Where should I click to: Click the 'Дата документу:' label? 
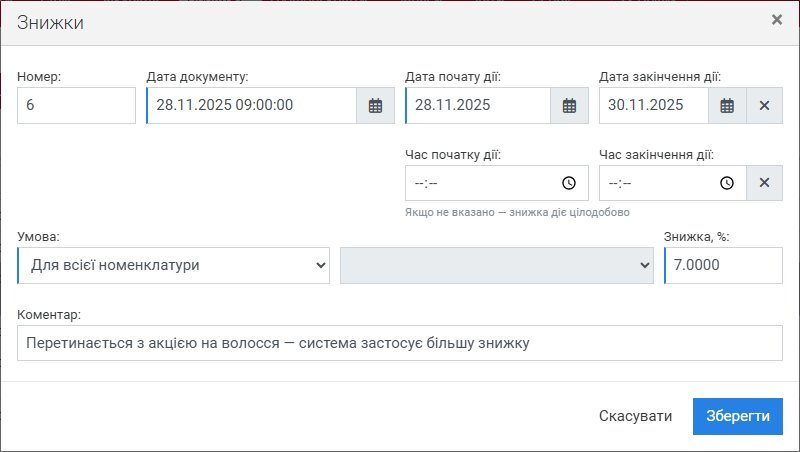197,77
